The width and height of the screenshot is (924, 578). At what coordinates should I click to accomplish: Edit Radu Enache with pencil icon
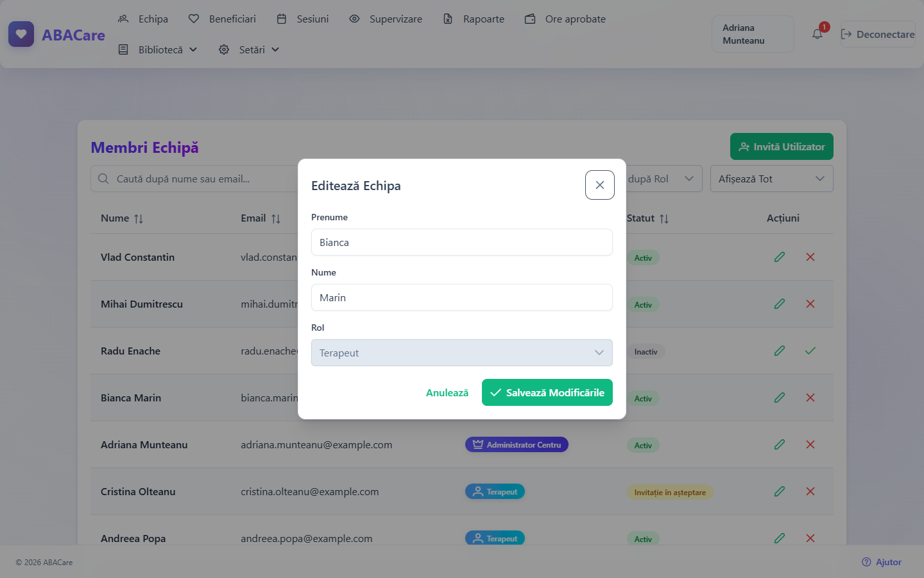pos(780,351)
